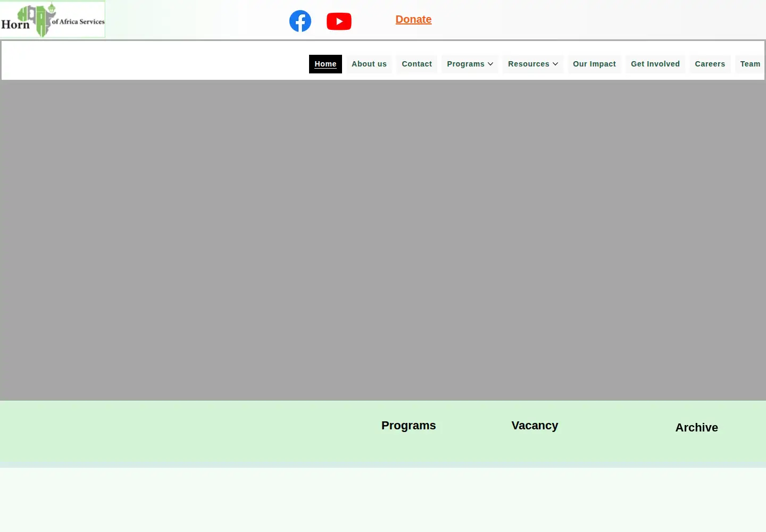Screen dimensions: 766x532
Task: Open the About us page
Action: pos(369,64)
